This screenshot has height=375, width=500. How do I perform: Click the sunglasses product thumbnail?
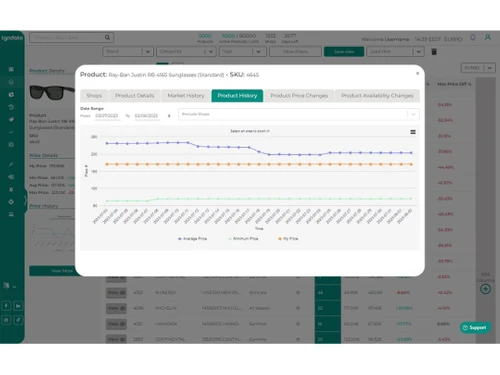(x=52, y=92)
